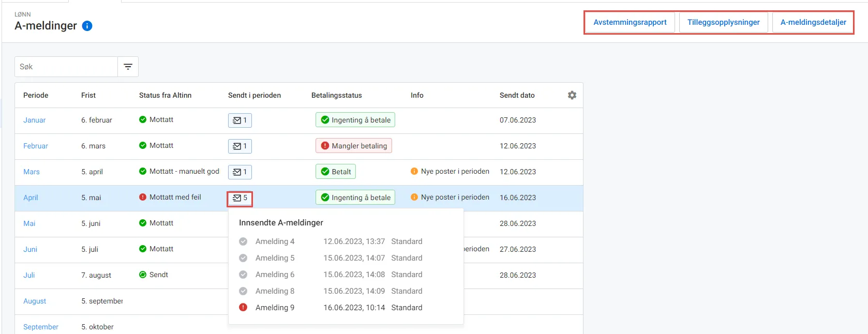The image size is (868, 334).
Task: Click sent date 16.06.2023 in April row
Action: point(518,198)
